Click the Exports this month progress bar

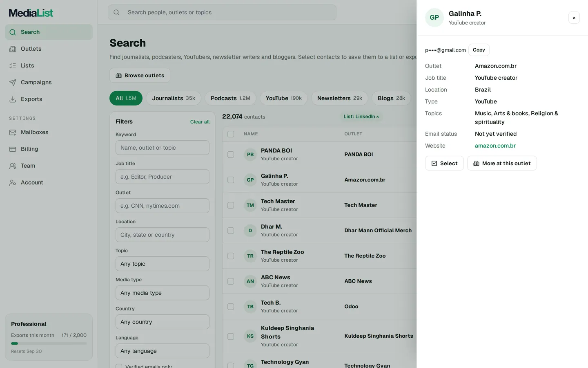click(x=49, y=343)
